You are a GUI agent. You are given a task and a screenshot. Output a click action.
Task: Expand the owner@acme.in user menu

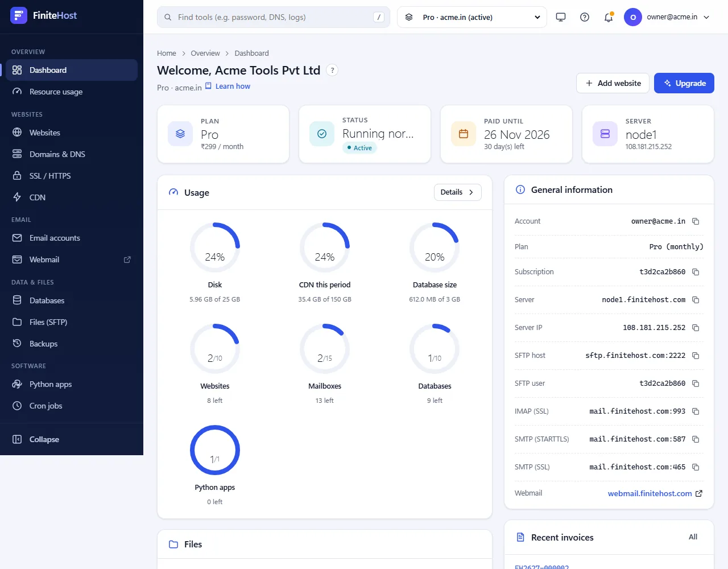tap(668, 17)
